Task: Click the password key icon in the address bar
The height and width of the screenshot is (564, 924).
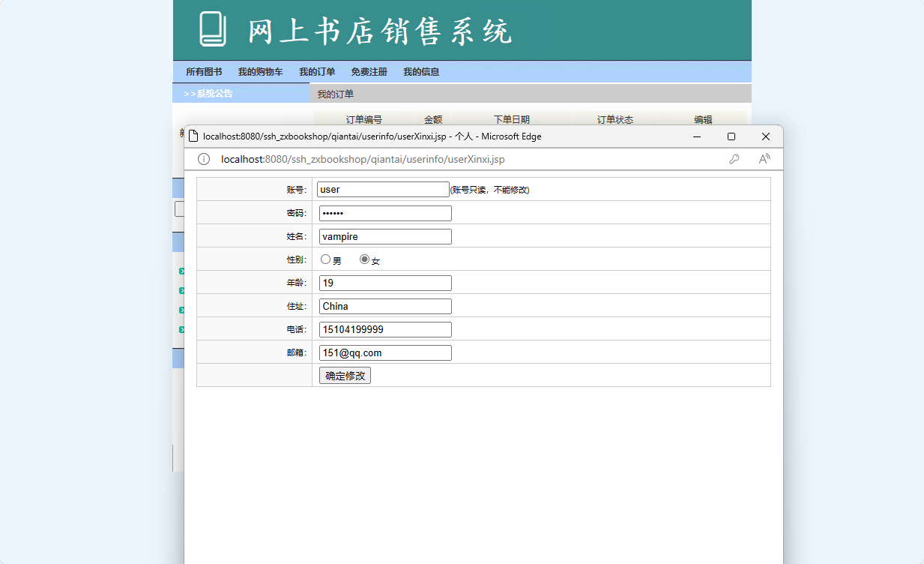Action: [734, 159]
